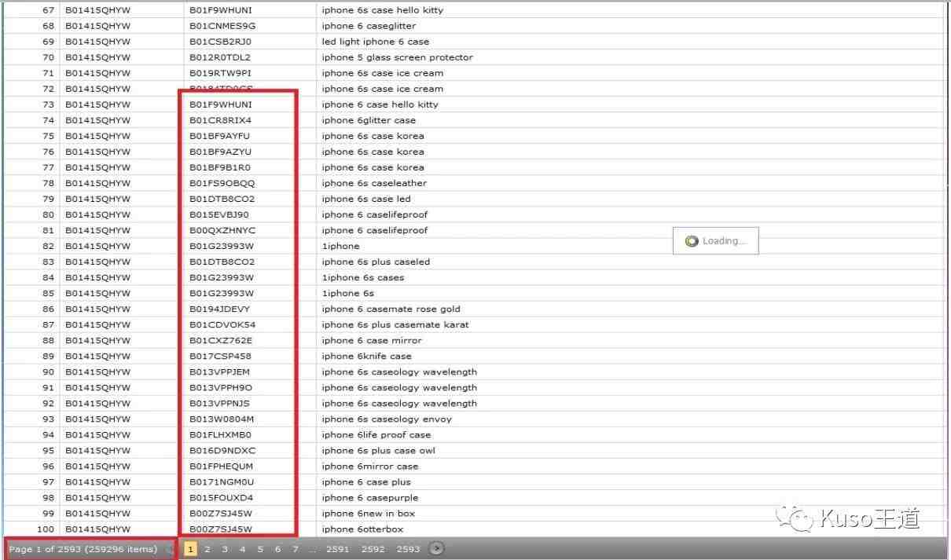Select ASIN B016D9NDXC
Viewport: 951px width, 560px height.
[222, 450]
